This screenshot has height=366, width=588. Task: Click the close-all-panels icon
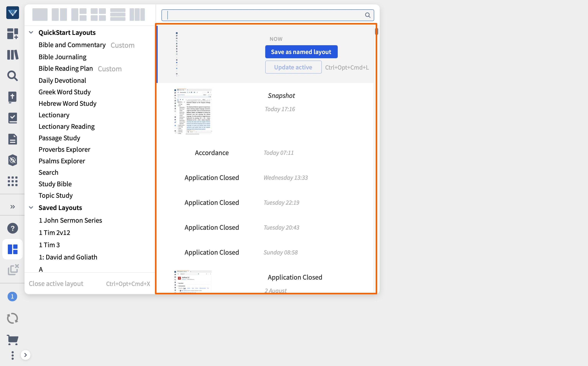pyautogui.click(x=13, y=270)
